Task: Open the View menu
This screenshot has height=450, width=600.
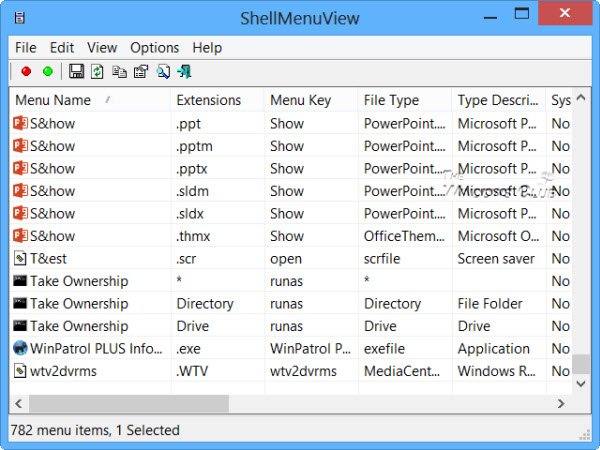Action: [x=102, y=47]
